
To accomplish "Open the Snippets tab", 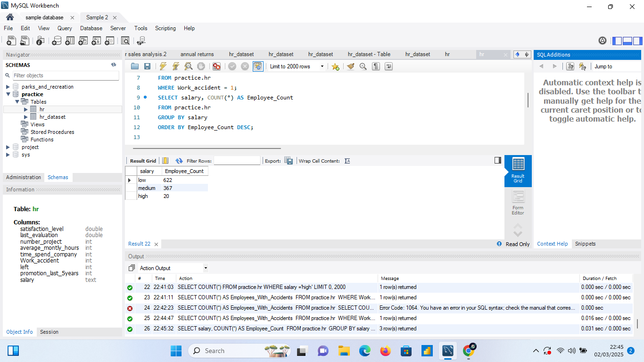I will (585, 244).
